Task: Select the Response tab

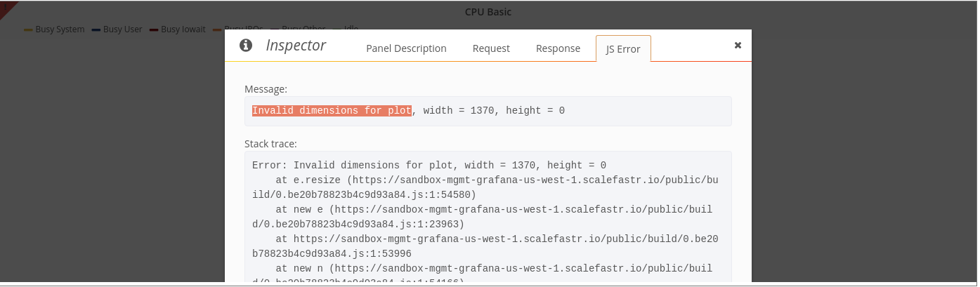Action: click(x=558, y=48)
